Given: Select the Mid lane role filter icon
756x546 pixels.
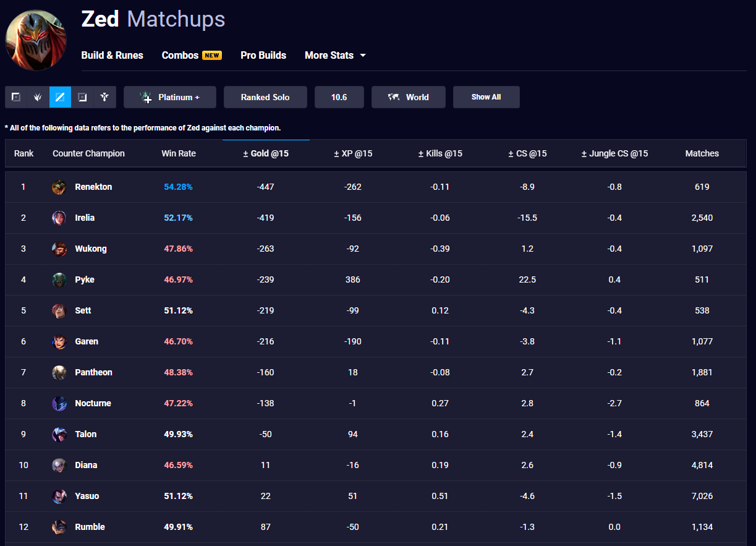Looking at the screenshot, I should coord(61,97).
